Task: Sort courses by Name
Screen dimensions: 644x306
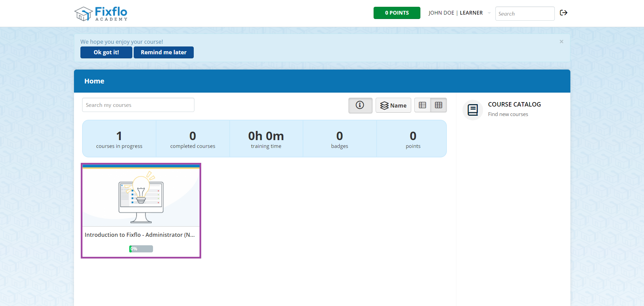Action: (393, 106)
